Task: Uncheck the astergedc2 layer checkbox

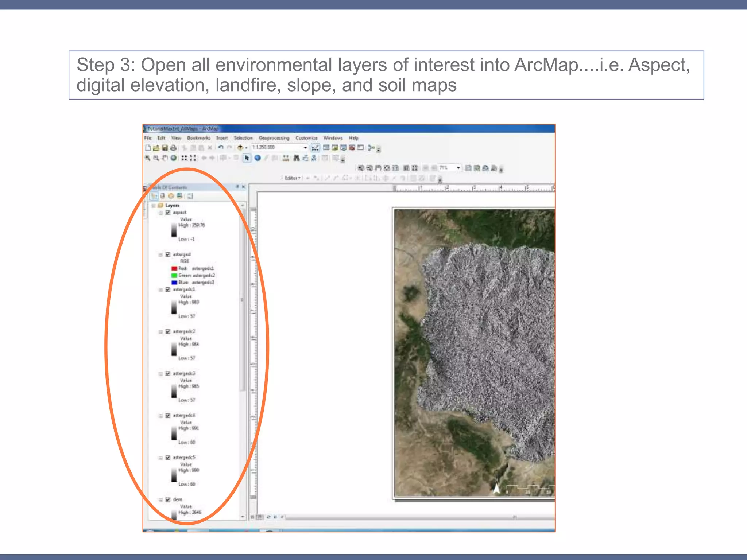Action: pyautogui.click(x=168, y=332)
